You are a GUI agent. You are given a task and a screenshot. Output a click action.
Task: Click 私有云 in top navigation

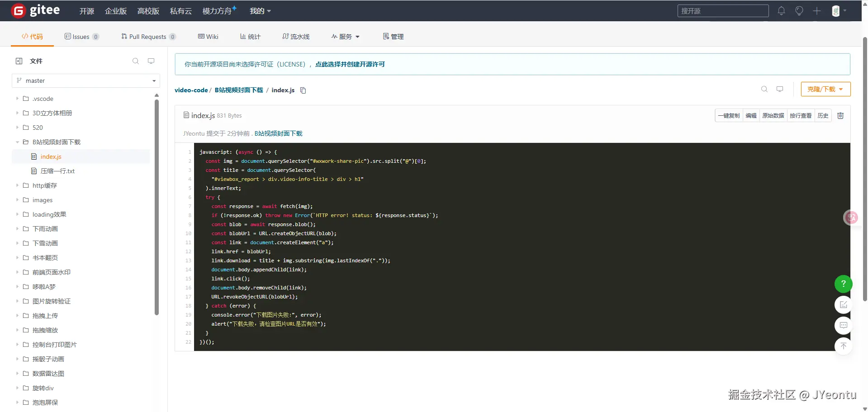(181, 11)
